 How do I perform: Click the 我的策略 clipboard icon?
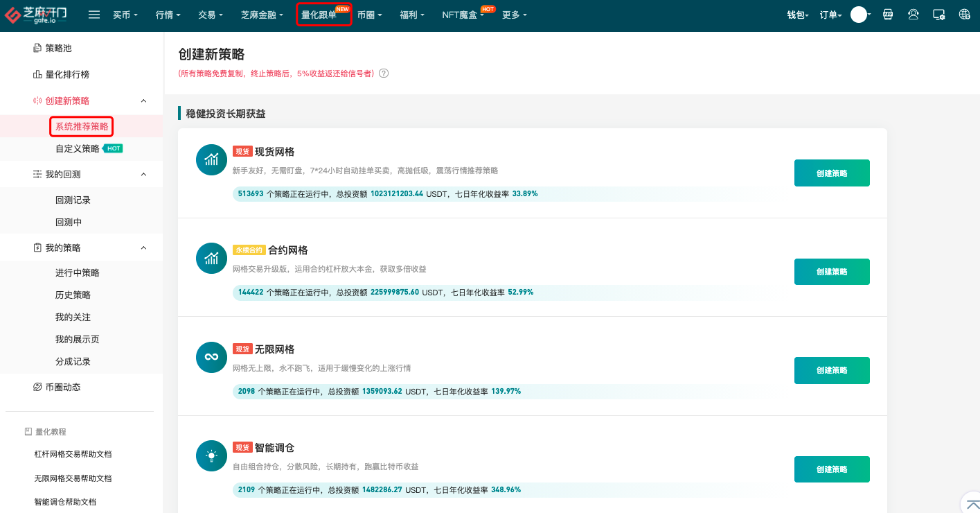(37, 247)
